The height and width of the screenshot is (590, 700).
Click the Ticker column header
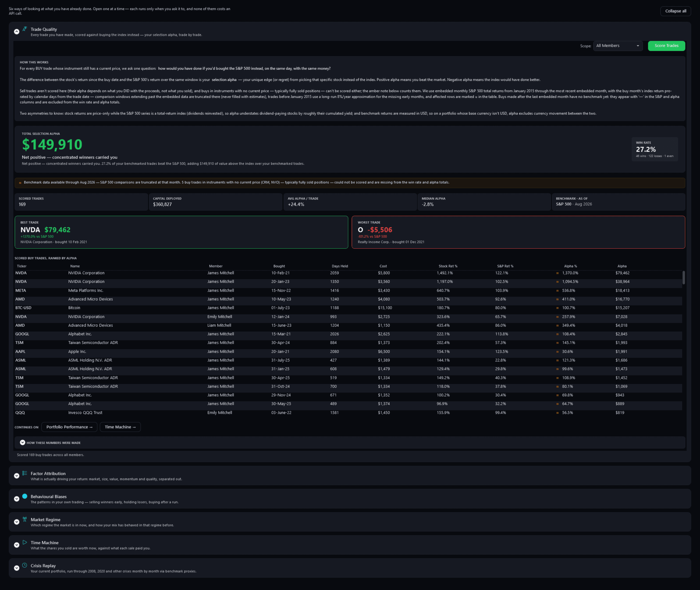tap(22, 266)
